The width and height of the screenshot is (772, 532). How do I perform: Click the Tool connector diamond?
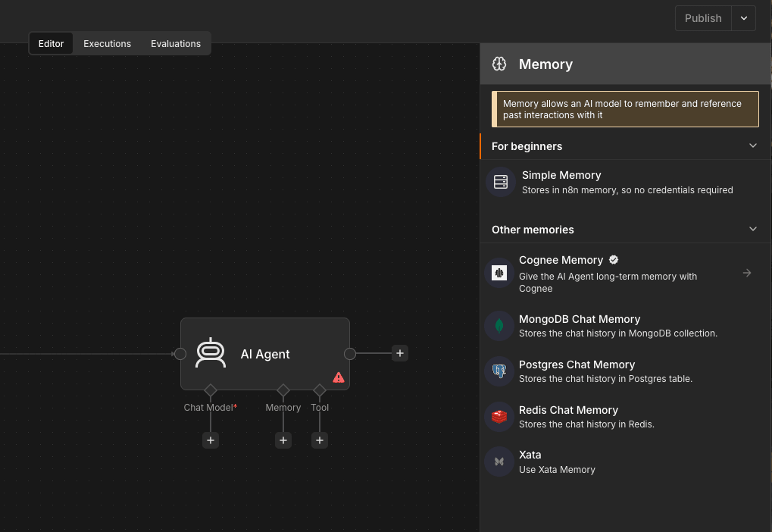pos(320,390)
